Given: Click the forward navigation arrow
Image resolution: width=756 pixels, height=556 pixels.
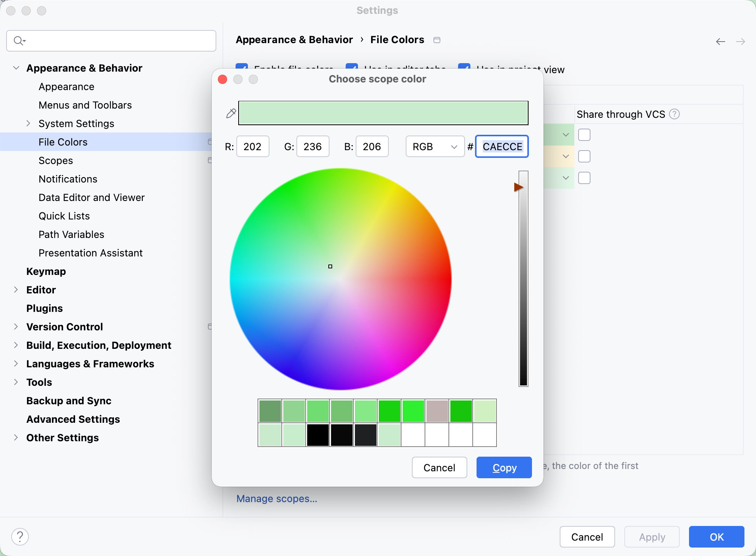Looking at the screenshot, I should tap(740, 42).
